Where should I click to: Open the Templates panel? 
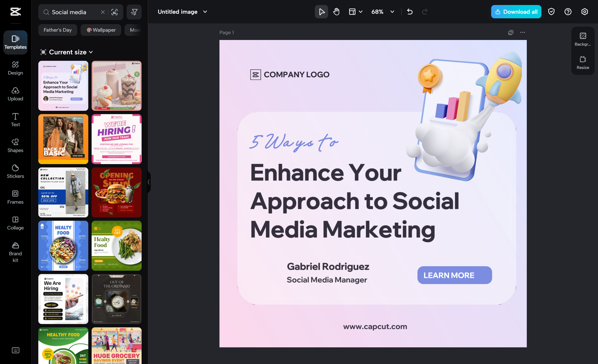(x=15, y=42)
